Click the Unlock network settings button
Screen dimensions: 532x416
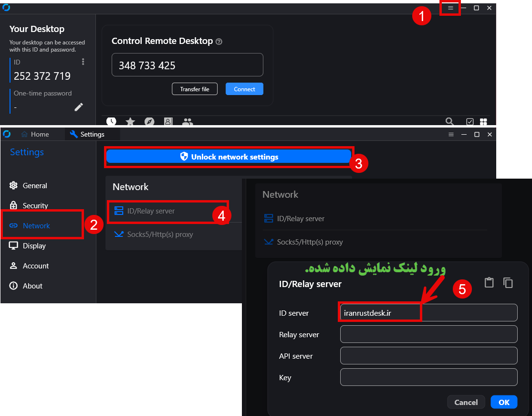coord(229,157)
